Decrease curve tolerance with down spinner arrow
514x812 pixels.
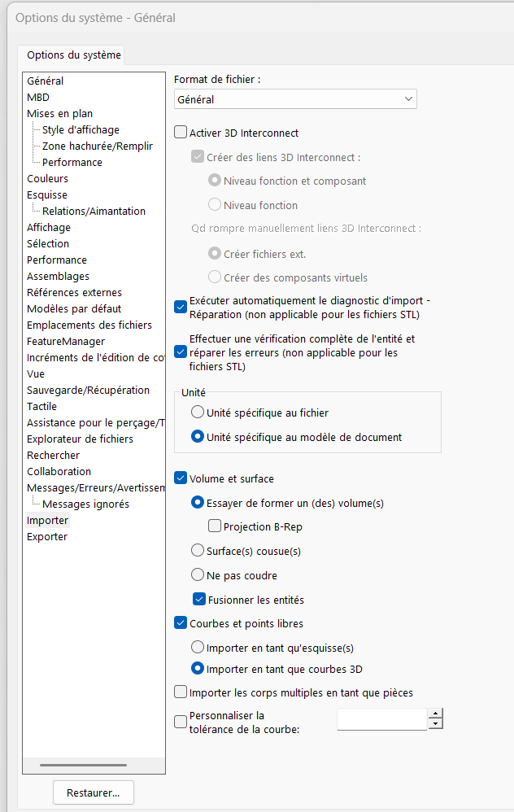(x=436, y=724)
